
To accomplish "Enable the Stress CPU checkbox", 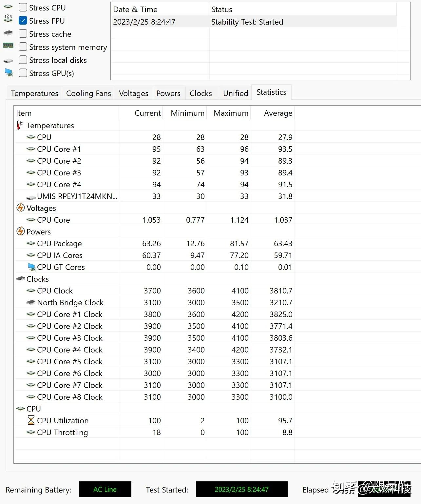I will (23, 7).
